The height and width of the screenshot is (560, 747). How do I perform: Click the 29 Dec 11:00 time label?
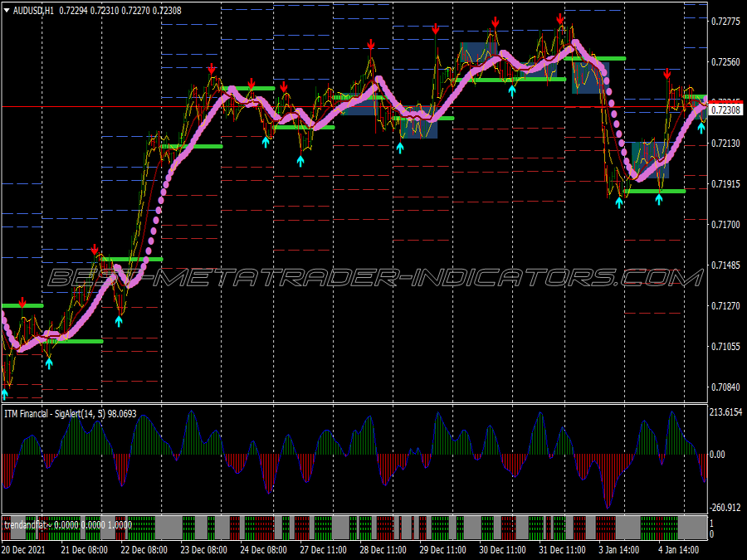pyautogui.click(x=442, y=549)
